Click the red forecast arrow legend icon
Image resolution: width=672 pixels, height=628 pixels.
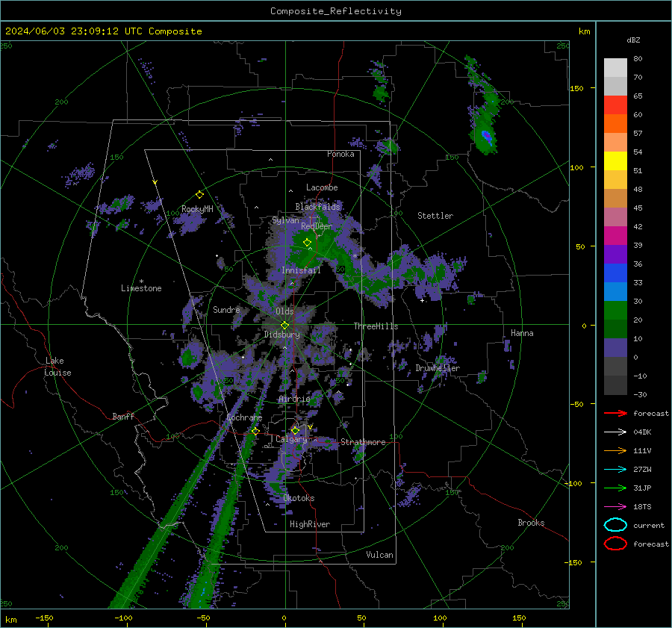pyautogui.click(x=615, y=413)
